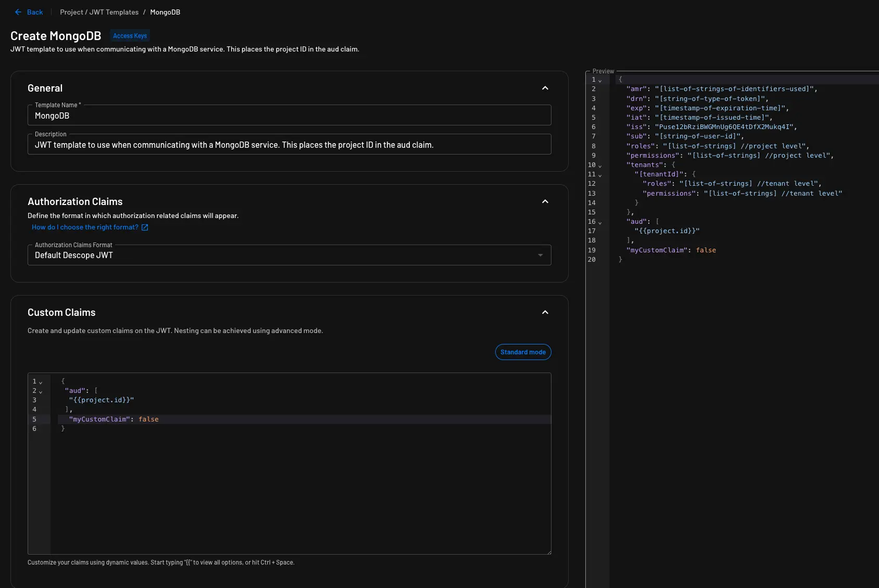Image resolution: width=879 pixels, height=588 pixels.
Task: Collapse the Custom Claims section chevron
Action: (x=545, y=312)
